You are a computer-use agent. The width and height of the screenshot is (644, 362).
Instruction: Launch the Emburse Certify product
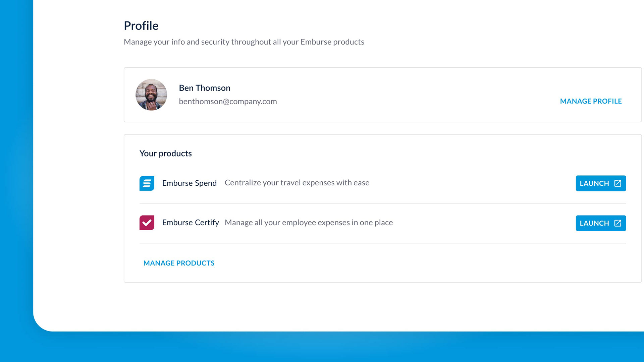click(x=601, y=223)
